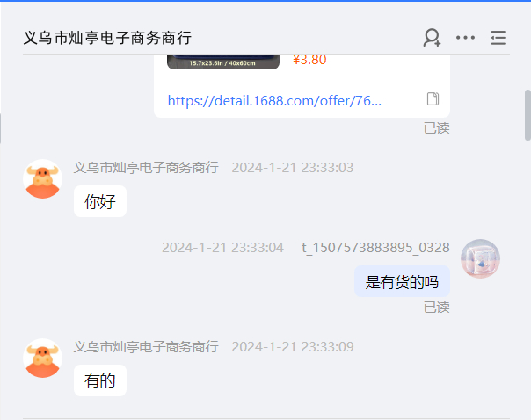
Task: Click sender name above 你好 message
Action: pyautogui.click(x=146, y=168)
